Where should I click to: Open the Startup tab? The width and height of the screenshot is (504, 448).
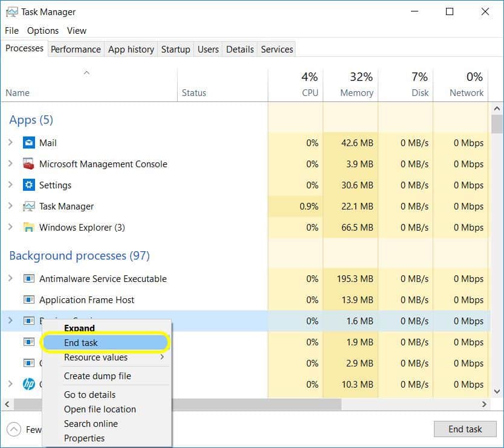click(x=175, y=50)
